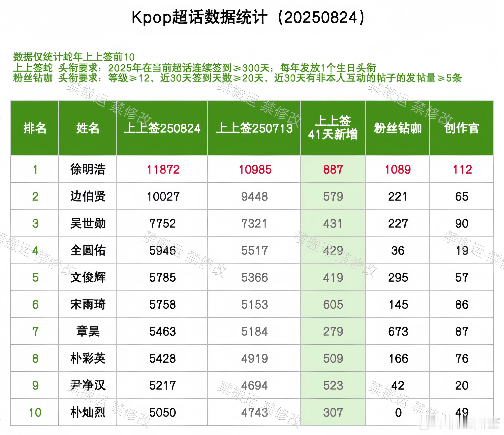
Task: Select the name cell 文俊辉
Action: [88, 277]
